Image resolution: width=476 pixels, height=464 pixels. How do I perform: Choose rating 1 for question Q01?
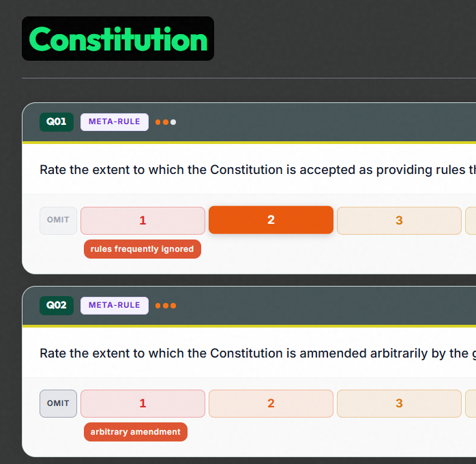coord(143,220)
